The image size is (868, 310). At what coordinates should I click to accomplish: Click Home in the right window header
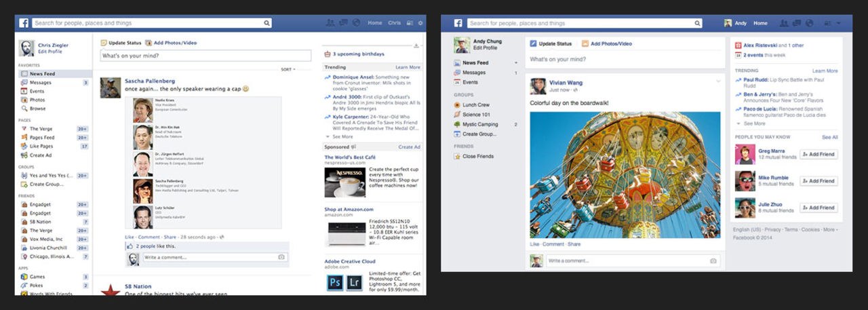pos(760,23)
